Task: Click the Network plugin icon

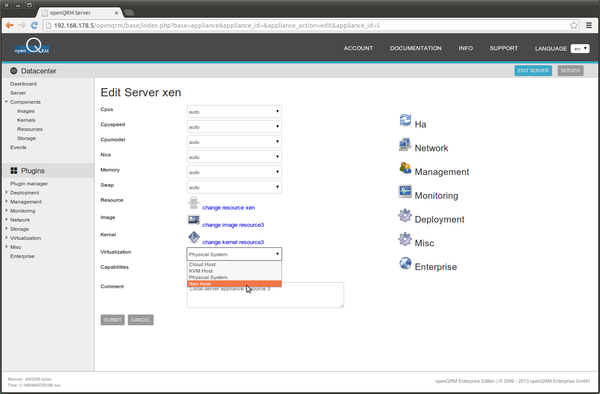Action: coord(405,145)
